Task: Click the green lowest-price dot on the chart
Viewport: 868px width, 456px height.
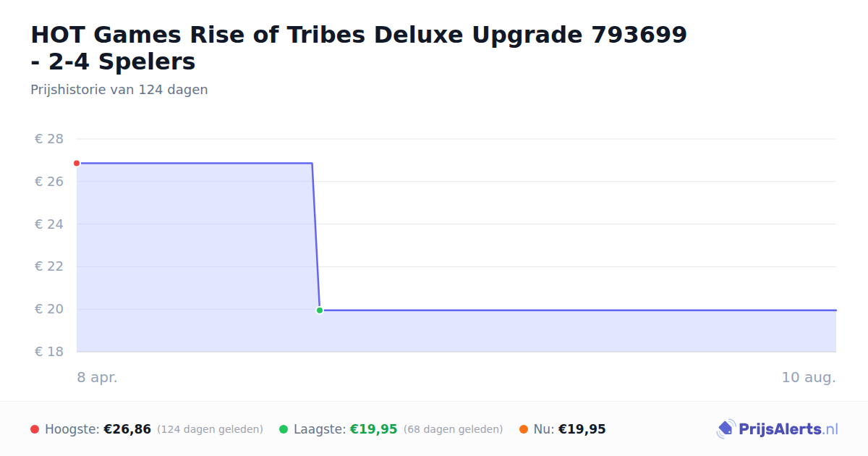Action: click(320, 311)
